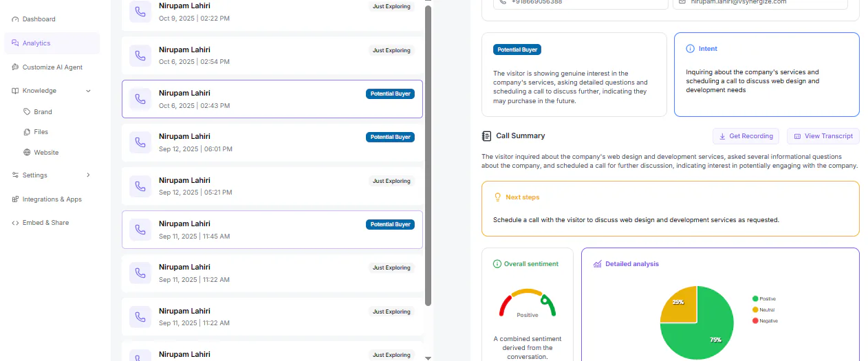Open Embed & Share section
The height and width of the screenshot is (361, 868).
pos(52,223)
